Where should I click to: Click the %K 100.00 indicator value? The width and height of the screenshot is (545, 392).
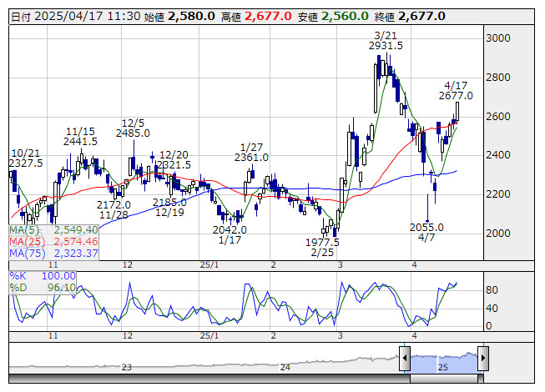[43, 276]
